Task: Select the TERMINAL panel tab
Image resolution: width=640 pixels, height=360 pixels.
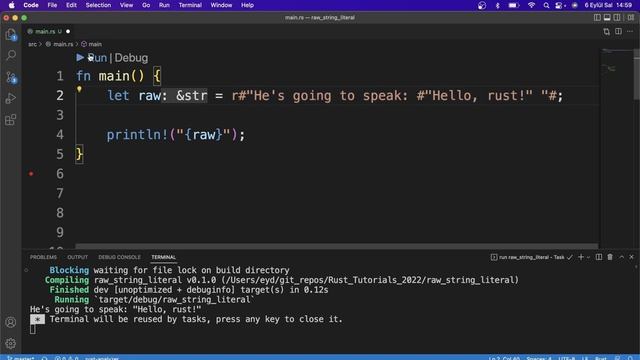Action: [x=164, y=257]
